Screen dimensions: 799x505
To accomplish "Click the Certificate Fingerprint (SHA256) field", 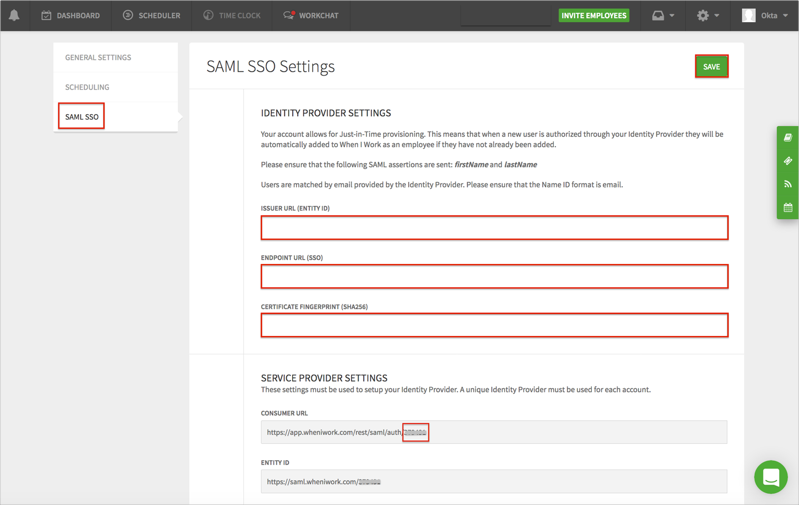I will [x=494, y=325].
